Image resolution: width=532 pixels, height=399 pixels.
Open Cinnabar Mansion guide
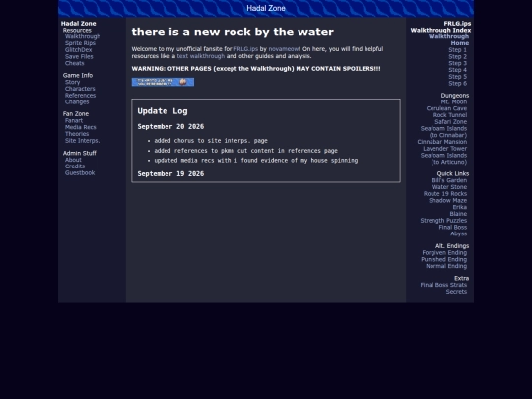coord(442,142)
